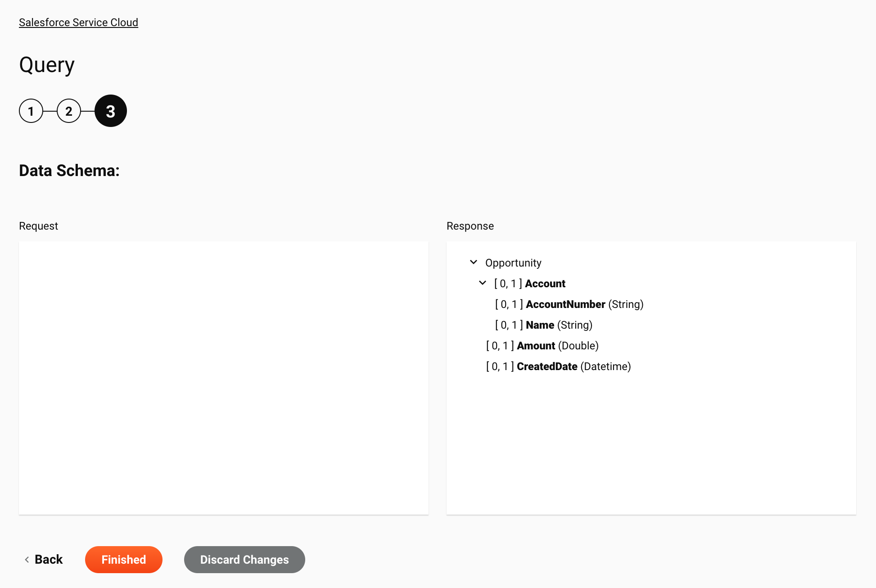
Task: Select CreatedDate Datetime field item
Action: (x=558, y=366)
